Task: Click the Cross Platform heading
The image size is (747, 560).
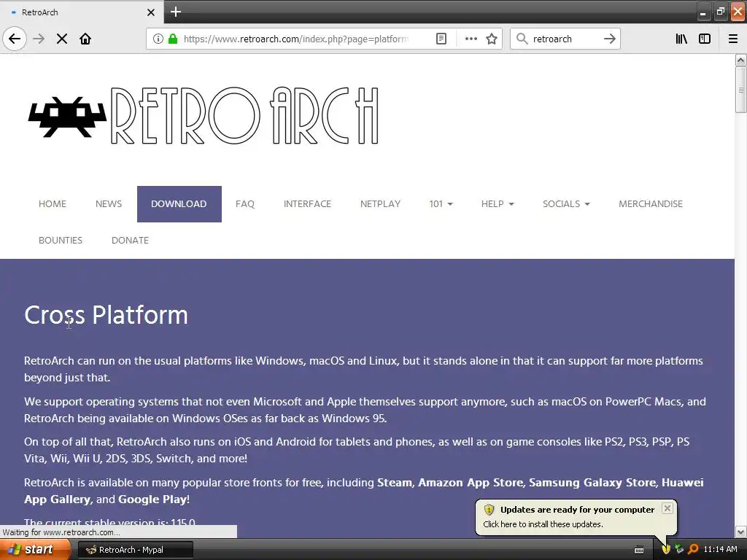Action: tap(106, 315)
